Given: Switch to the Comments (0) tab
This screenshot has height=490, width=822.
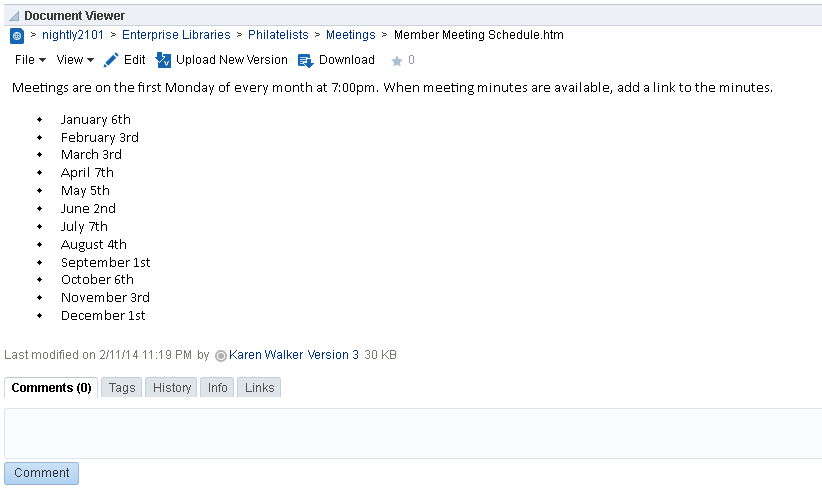Looking at the screenshot, I should click(51, 388).
